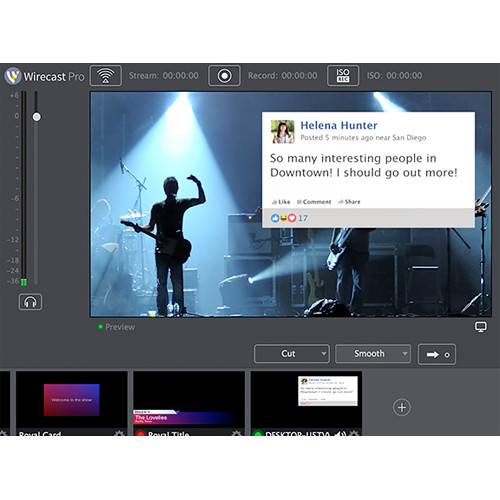Open the Cut transition dropdown

pos(292,354)
